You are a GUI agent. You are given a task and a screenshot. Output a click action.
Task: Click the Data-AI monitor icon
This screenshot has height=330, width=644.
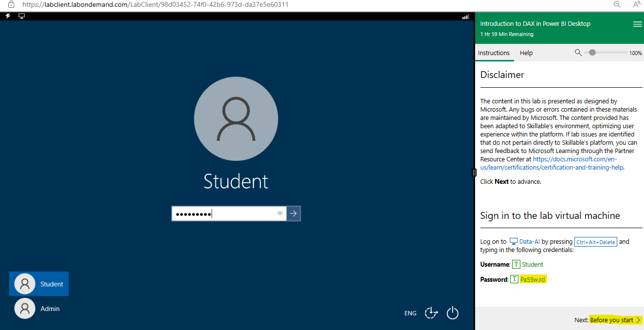coord(514,241)
